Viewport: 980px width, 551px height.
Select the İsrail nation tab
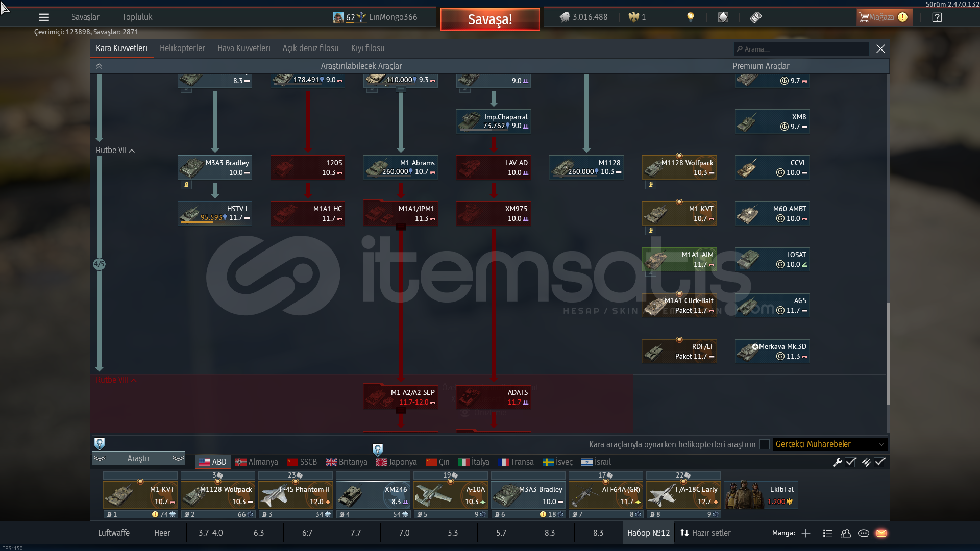click(x=596, y=462)
